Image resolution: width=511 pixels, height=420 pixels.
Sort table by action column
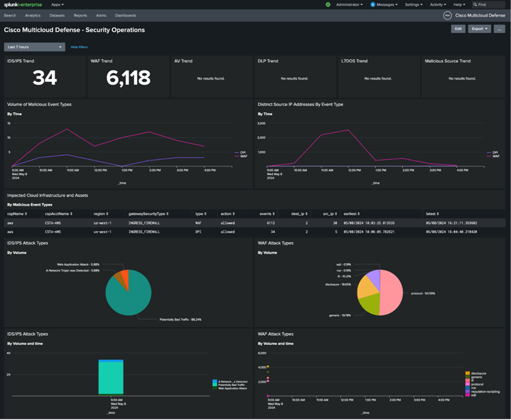click(x=228, y=214)
